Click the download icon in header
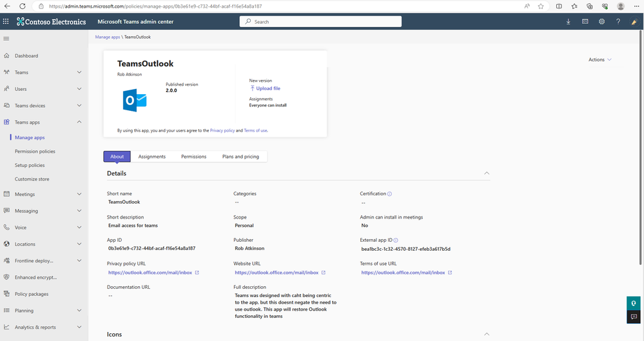 569,21
